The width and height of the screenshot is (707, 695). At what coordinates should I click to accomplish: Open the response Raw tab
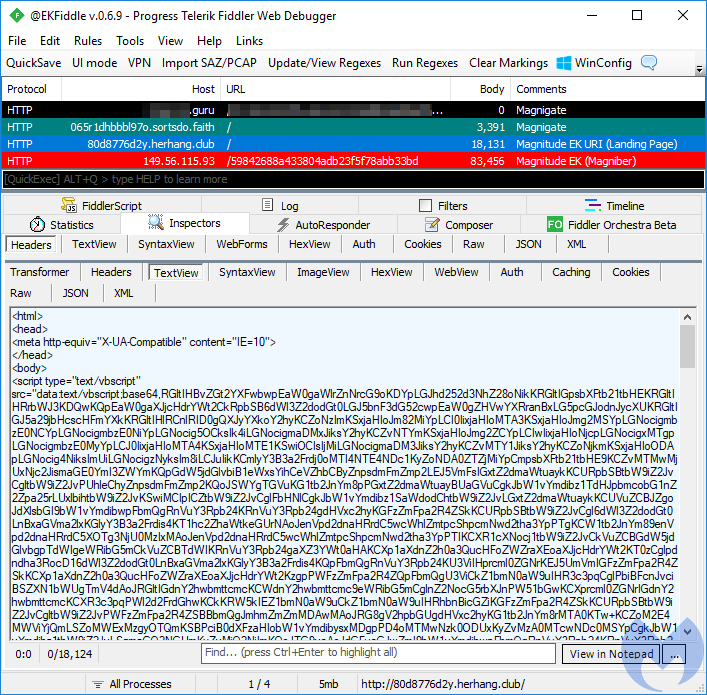point(21,293)
